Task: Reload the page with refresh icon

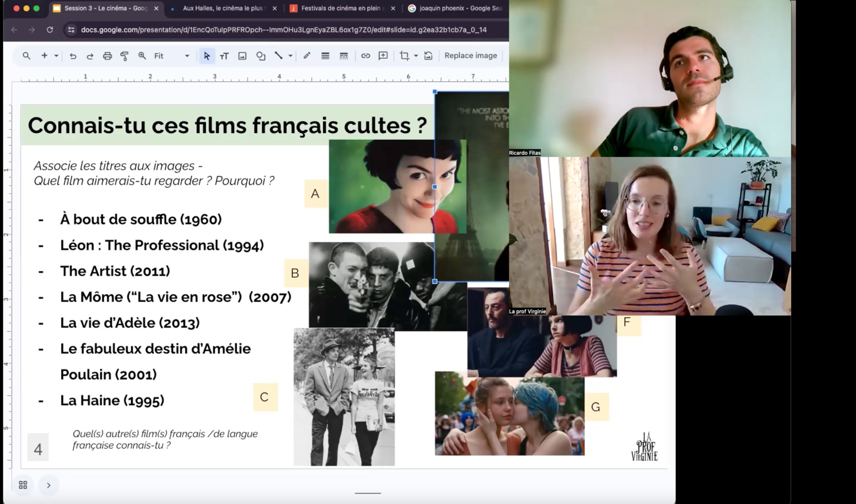Action: [50, 30]
